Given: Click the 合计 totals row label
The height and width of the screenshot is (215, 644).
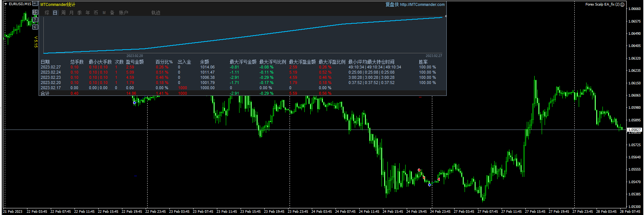Looking at the screenshot, I should tap(45, 93).
